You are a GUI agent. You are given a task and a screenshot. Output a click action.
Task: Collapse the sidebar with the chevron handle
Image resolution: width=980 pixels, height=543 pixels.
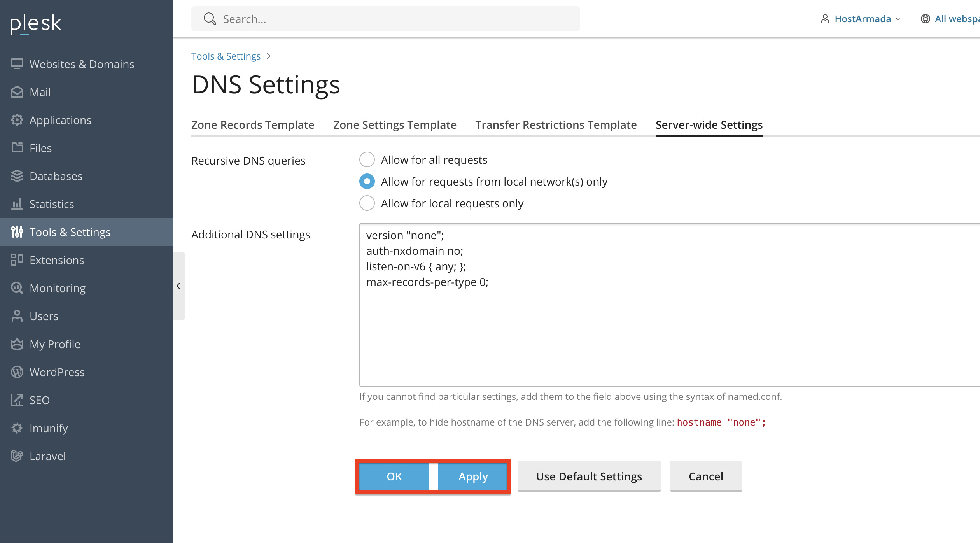pos(178,286)
